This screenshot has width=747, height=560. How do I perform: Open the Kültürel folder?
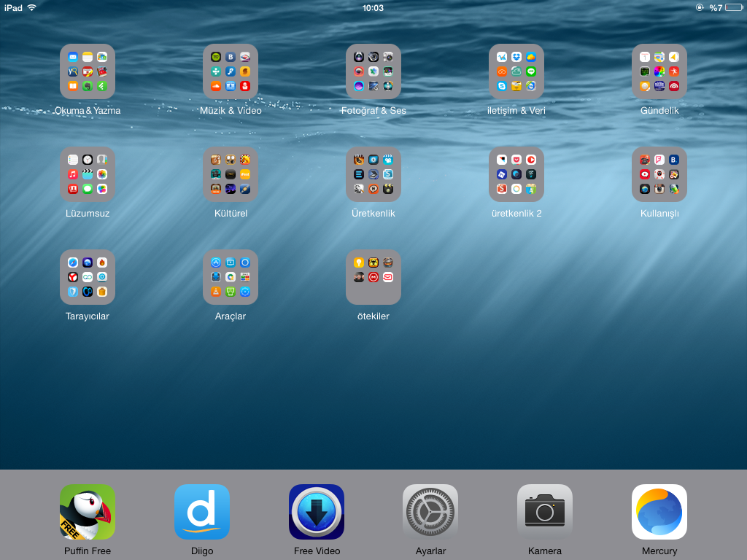tap(231, 174)
